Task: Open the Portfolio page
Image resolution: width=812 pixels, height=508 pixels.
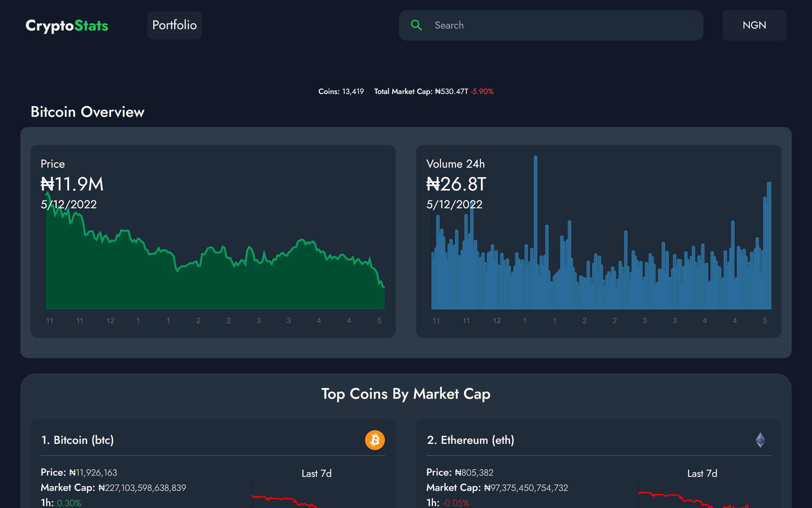Action: (x=174, y=25)
